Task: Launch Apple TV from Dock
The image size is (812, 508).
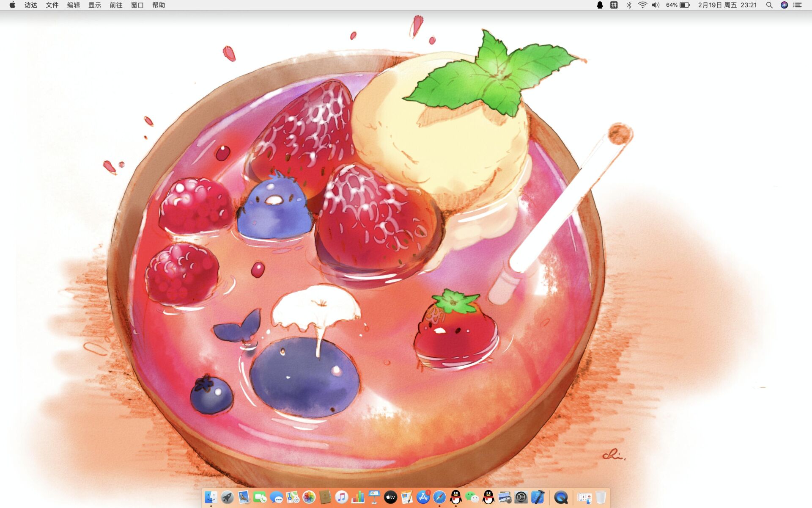Action: pyautogui.click(x=390, y=497)
